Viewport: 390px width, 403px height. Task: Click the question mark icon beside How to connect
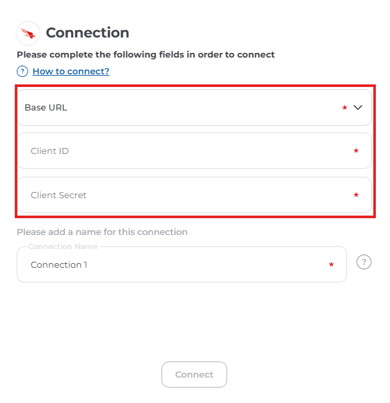[x=22, y=71]
